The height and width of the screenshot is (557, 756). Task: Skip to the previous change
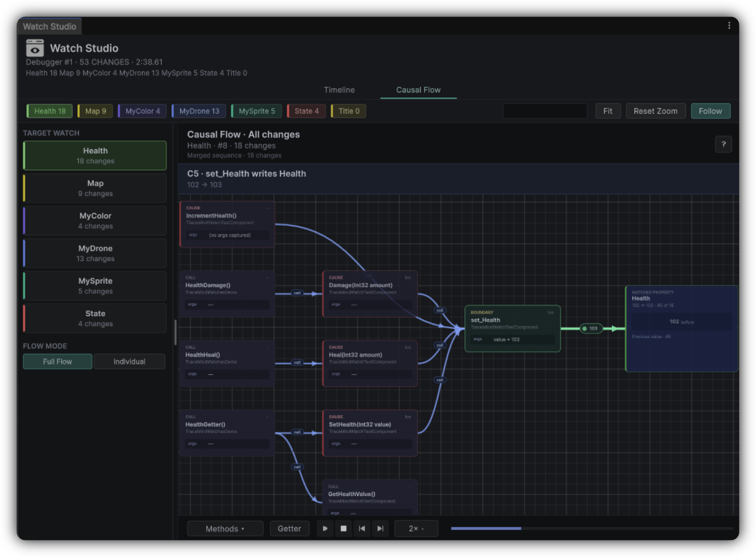click(x=362, y=529)
